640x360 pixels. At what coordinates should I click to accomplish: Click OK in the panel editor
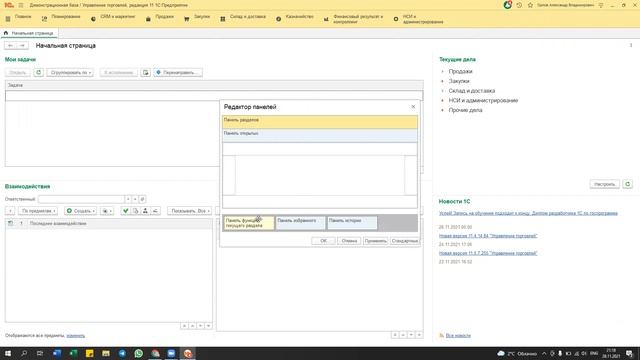(x=323, y=241)
